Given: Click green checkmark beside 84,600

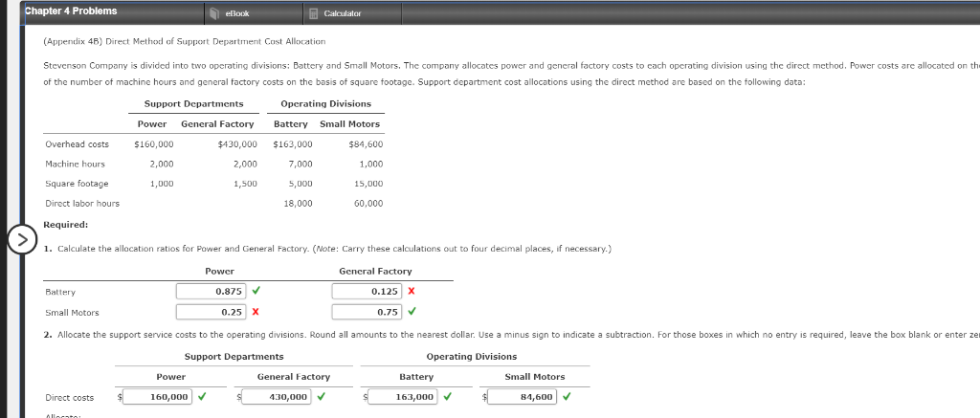Looking at the screenshot, I should coord(567,396).
